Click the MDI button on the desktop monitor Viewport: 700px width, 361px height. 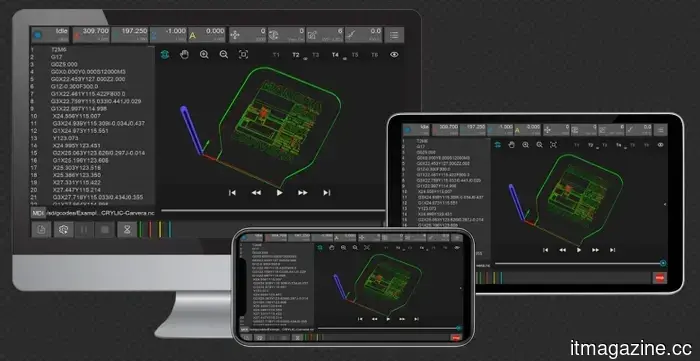pyautogui.click(x=38, y=213)
